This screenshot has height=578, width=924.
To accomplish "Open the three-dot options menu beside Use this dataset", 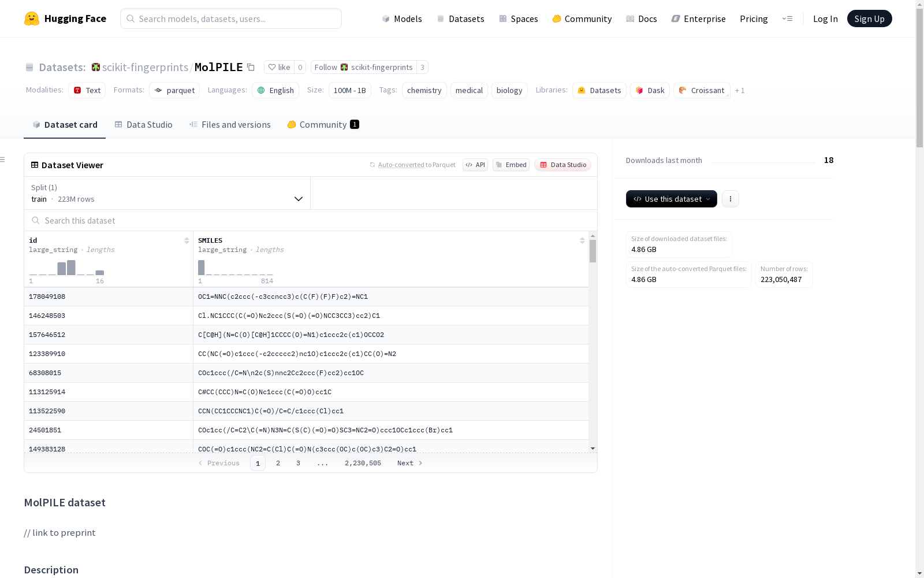I will [x=730, y=199].
